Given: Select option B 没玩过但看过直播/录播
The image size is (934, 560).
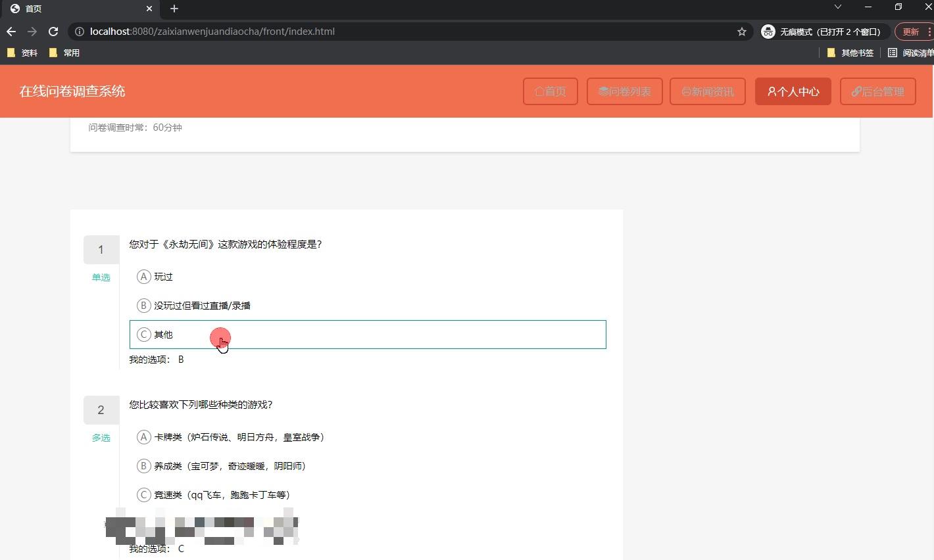Looking at the screenshot, I should 368,306.
